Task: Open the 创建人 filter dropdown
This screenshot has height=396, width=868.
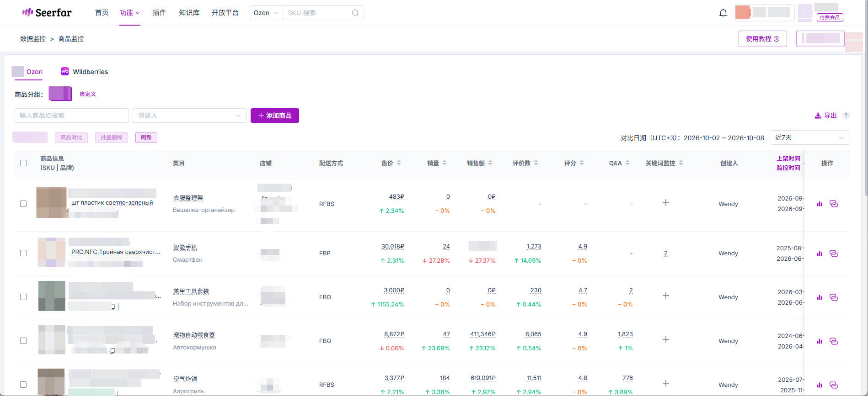Action: [x=190, y=116]
